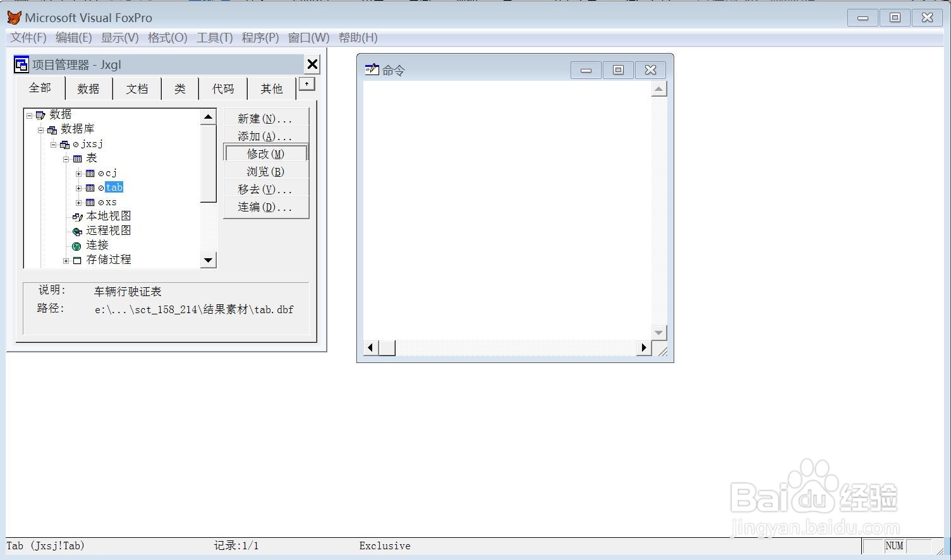This screenshot has width=951, height=560.
Task: Click the 远程视图 remote view icon
Action: pyautogui.click(x=77, y=231)
